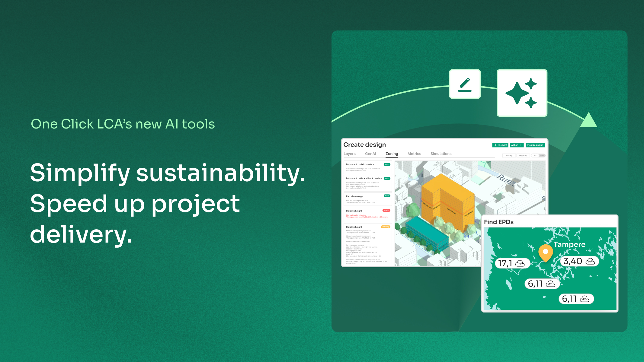Click the Finalize design button
Image resolution: width=644 pixels, height=362 pixels.
tap(535, 145)
